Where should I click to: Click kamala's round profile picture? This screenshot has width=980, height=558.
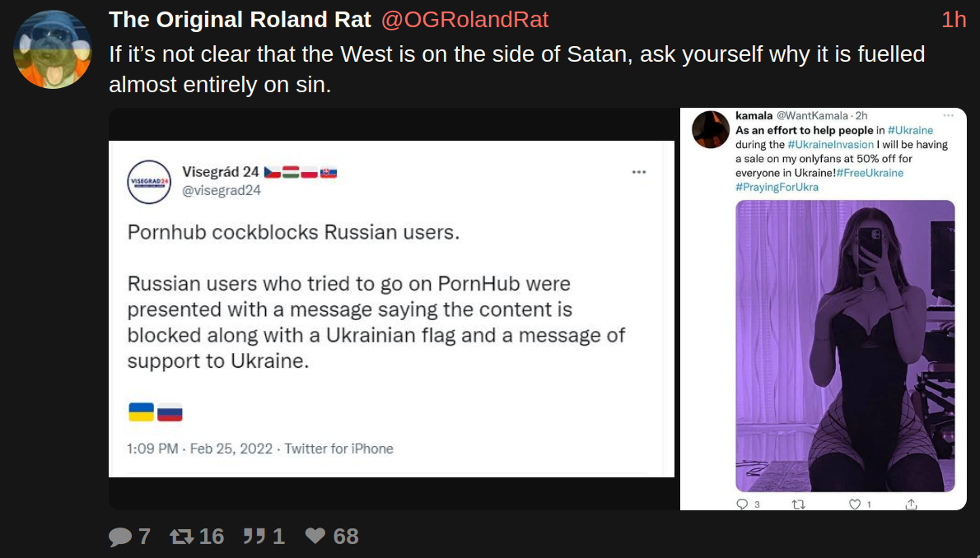click(x=711, y=130)
